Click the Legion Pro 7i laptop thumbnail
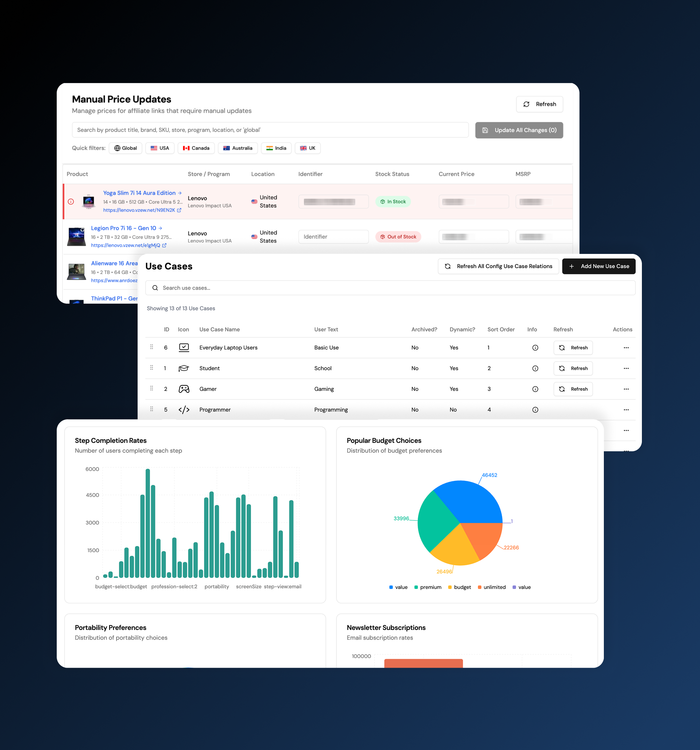The image size is (700, 750). [76, 237]
